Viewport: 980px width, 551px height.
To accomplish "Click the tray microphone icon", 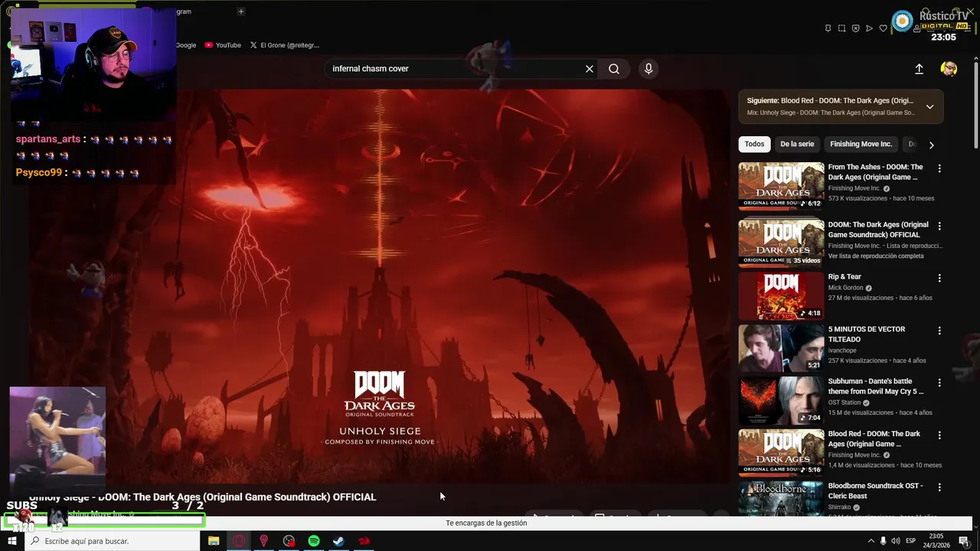I will (883, 541).
